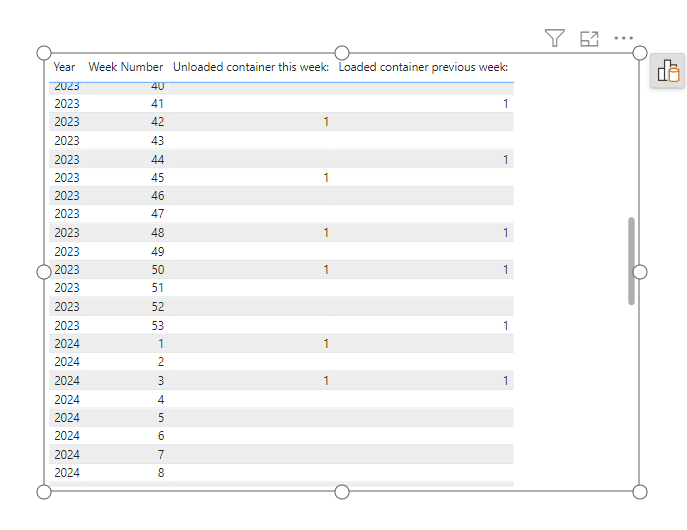687x530 pixels.
Task: Select the bottom-right resize handle of the visual
Action: [640, 492]
